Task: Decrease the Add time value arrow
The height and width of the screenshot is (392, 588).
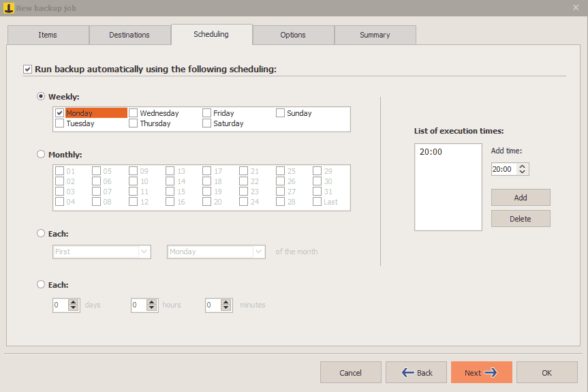Action: (523, 172)
